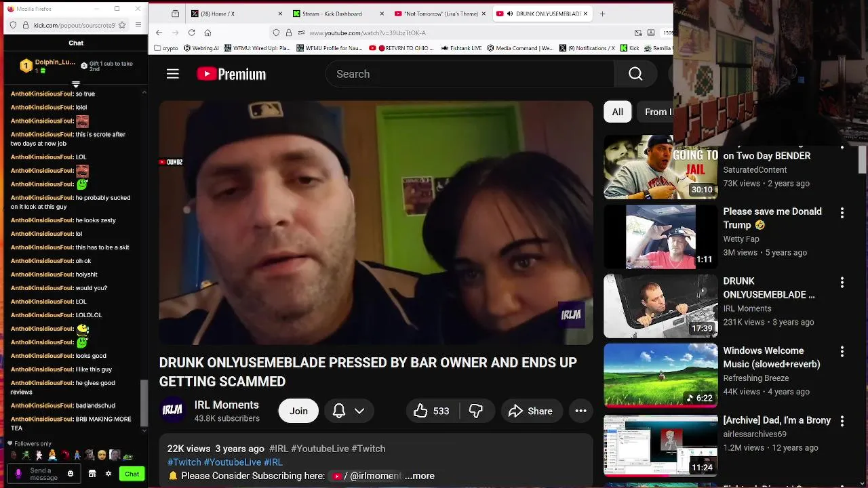This screenshot has height=488, width=868.
Task: Open IRL Moments channel avatar
Action: pos(172,411)
